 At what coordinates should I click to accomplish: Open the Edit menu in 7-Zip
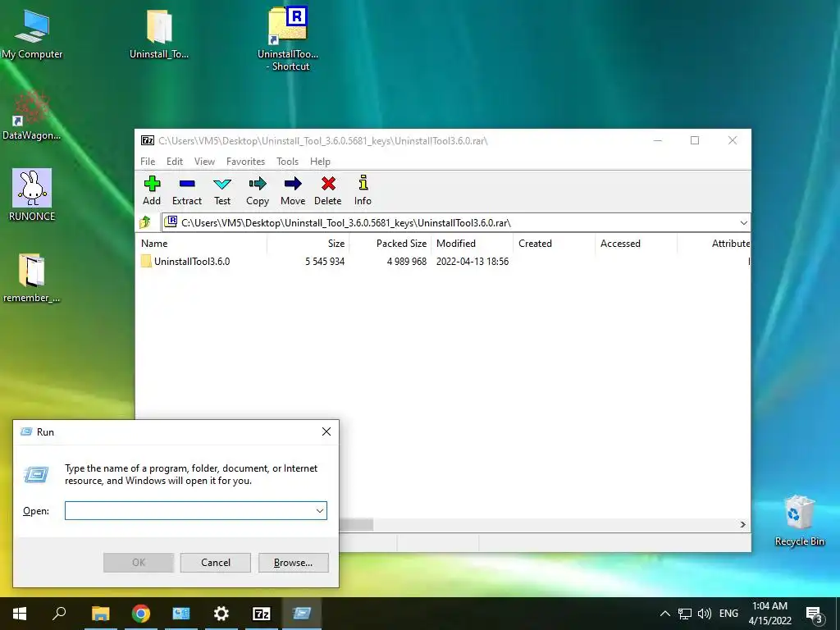pyautogui.click(x=175, y=162)
